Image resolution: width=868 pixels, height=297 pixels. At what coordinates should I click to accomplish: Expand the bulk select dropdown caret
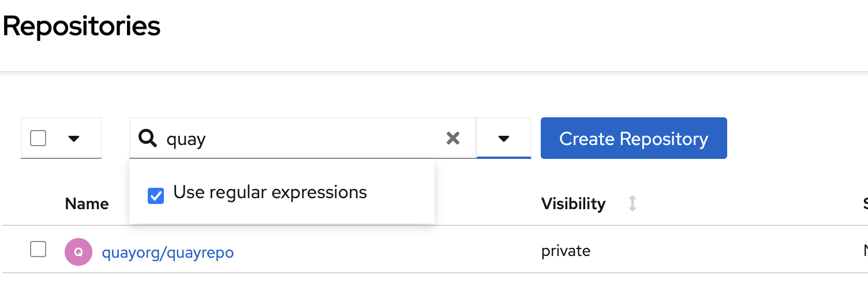(74, 139)
